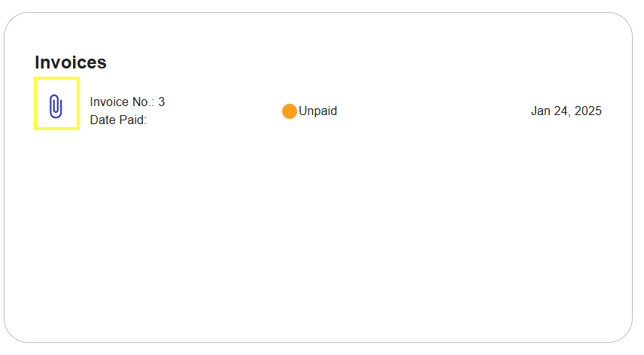Click the Unpaid status label

(x=318, y=111)
